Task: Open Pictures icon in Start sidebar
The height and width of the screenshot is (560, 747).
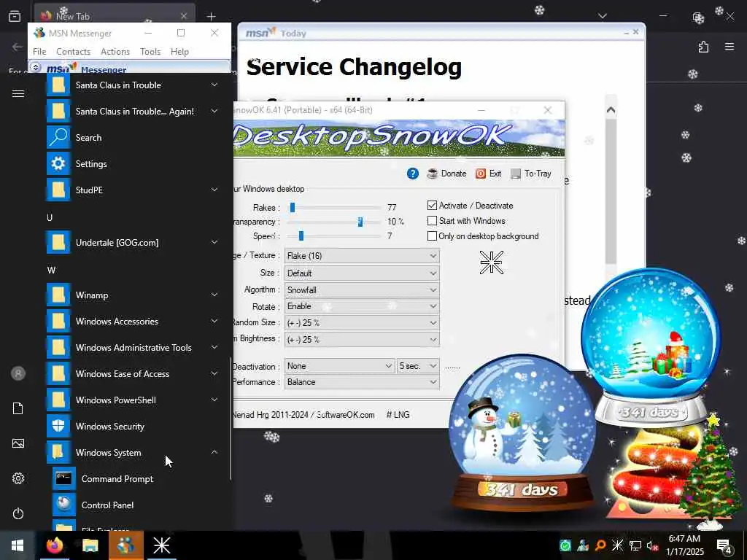Action: point(18,443)
